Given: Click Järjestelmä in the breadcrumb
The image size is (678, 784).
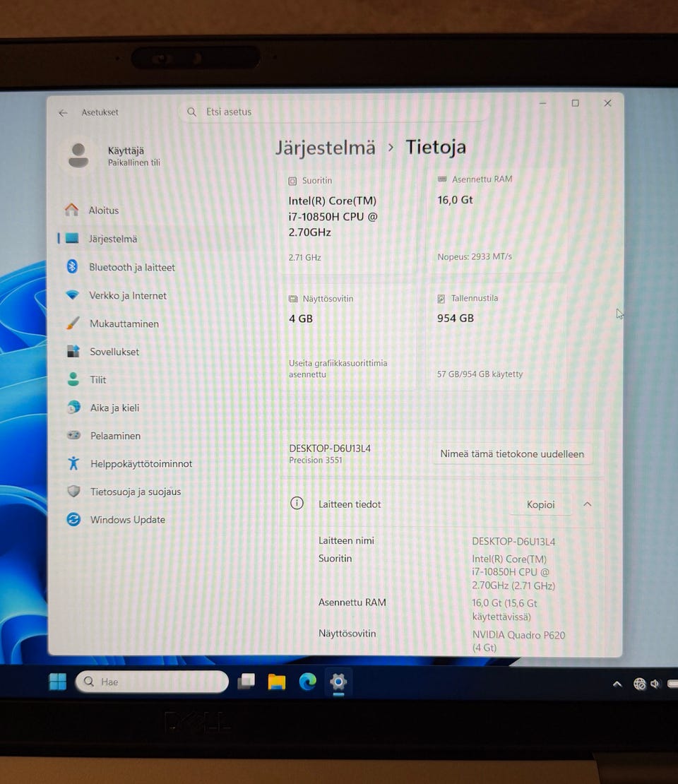Looking at the screenshot, I should (325, 148).
